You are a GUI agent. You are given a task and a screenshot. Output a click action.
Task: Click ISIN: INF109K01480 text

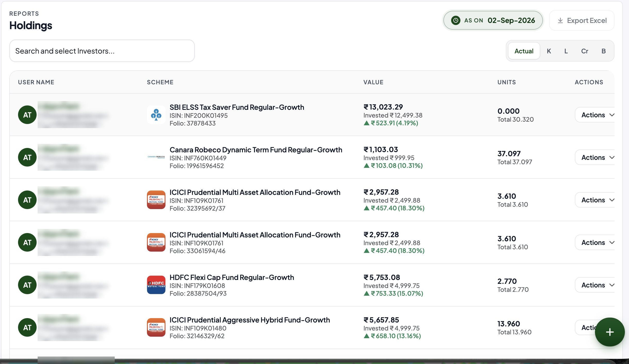click(198, 328)
